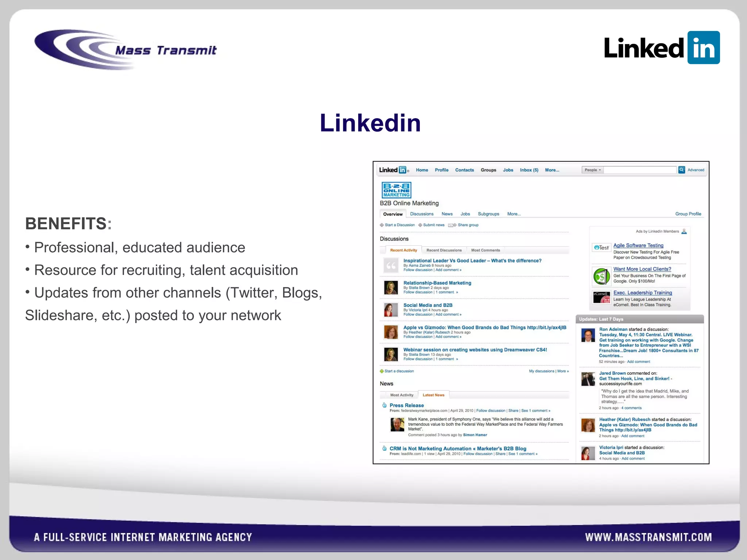Image resolution: width=747 pixels, height=560 pixels.
Task: Click the eCornell logo in Exec. Leadership ad
Action: tap(601, 297)
